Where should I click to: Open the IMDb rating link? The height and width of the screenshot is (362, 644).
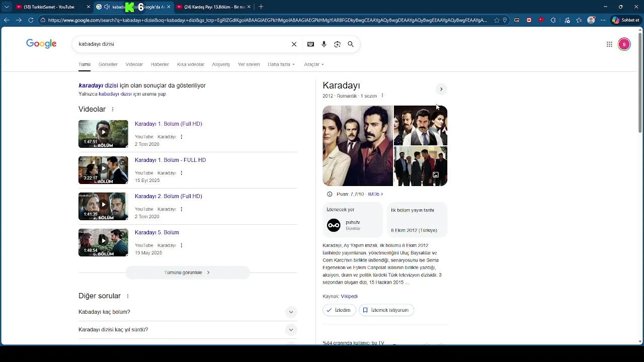[375, 194]
